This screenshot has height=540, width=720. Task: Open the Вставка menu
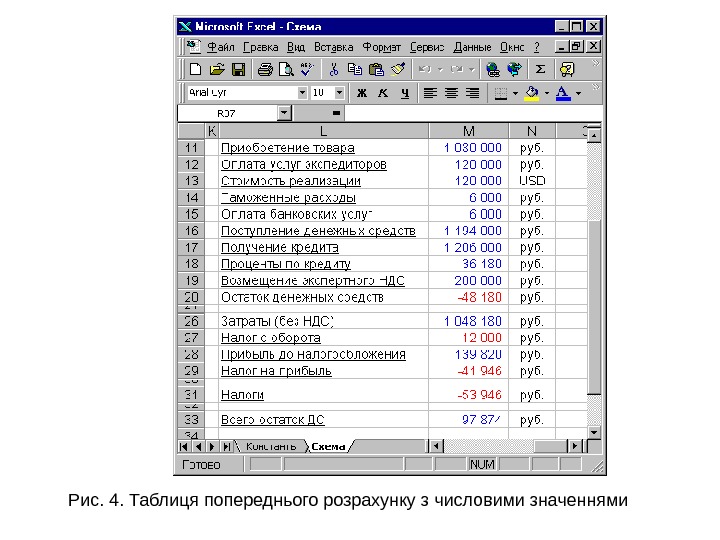point(333,47)
